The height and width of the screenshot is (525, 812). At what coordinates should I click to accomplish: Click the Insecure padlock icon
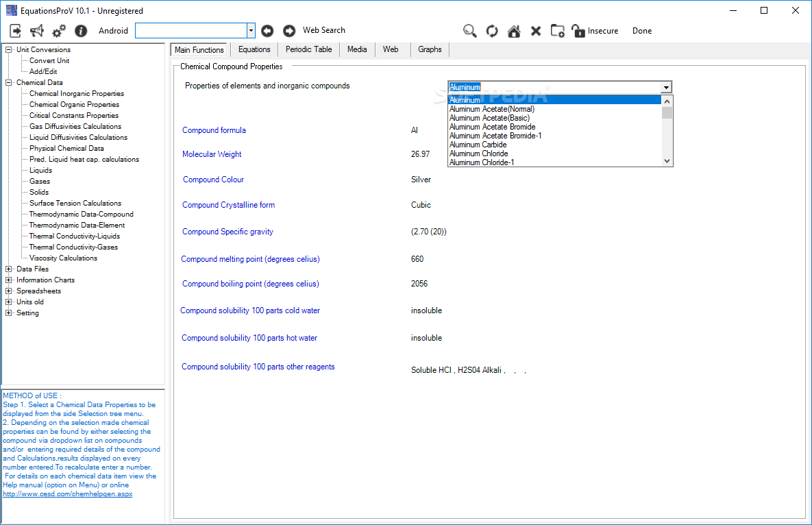pyautogui.click(x=578, y=31)
